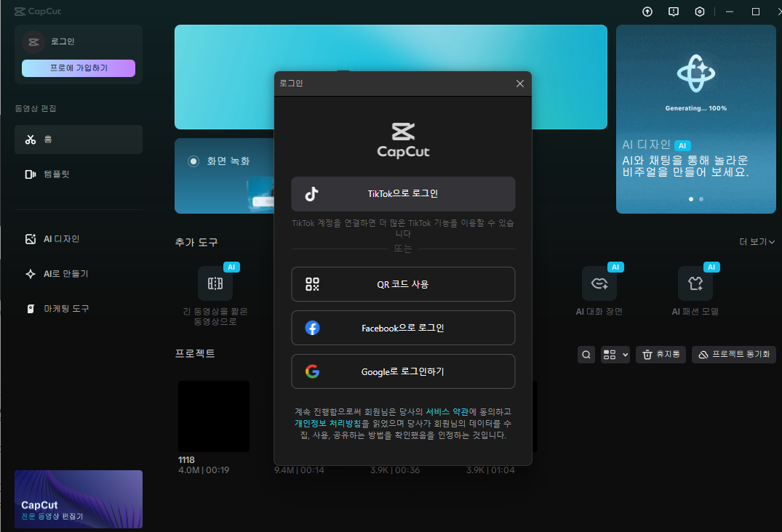
Task: Click the 프로에 가입하기 button
Action: pyautogui.click(x=79, y=68)
